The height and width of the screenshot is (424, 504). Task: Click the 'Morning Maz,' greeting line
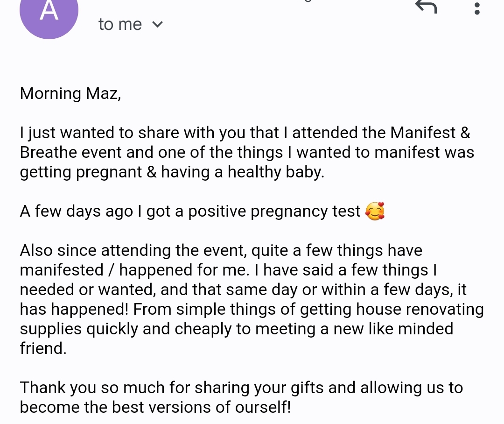click(70, 93)
